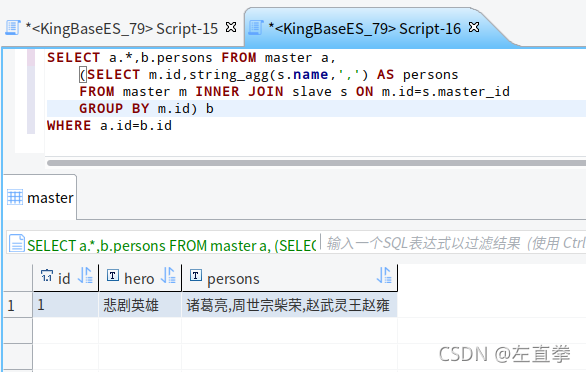Close the Script-16 tab
The height and width of the screenshot is (372, 586).
point(474,27)
